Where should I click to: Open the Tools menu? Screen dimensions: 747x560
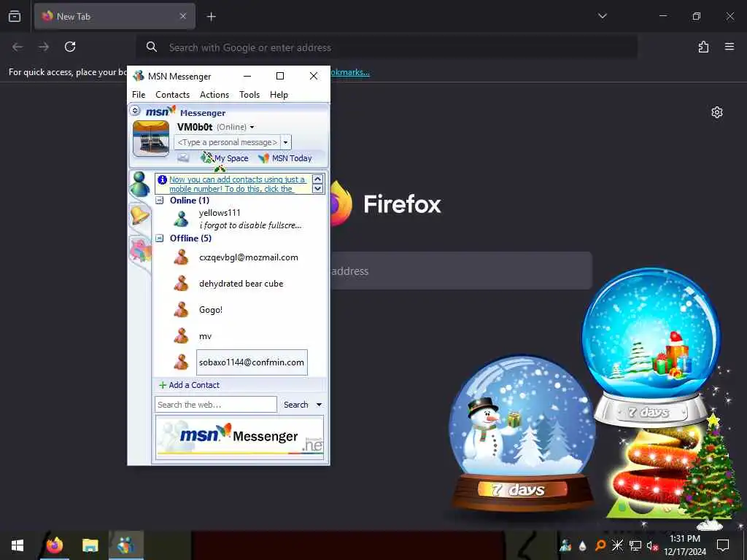[249, 94]
